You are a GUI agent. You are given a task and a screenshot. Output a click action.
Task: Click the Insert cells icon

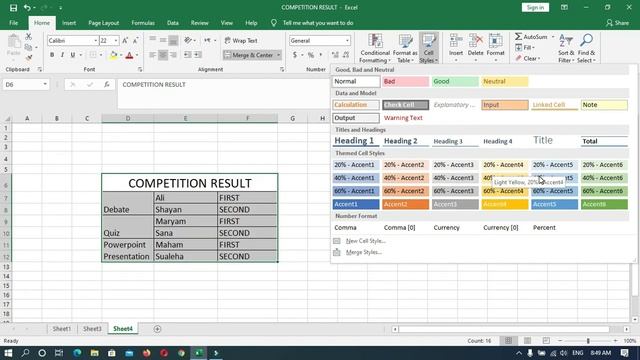click(x=456, y=41)
